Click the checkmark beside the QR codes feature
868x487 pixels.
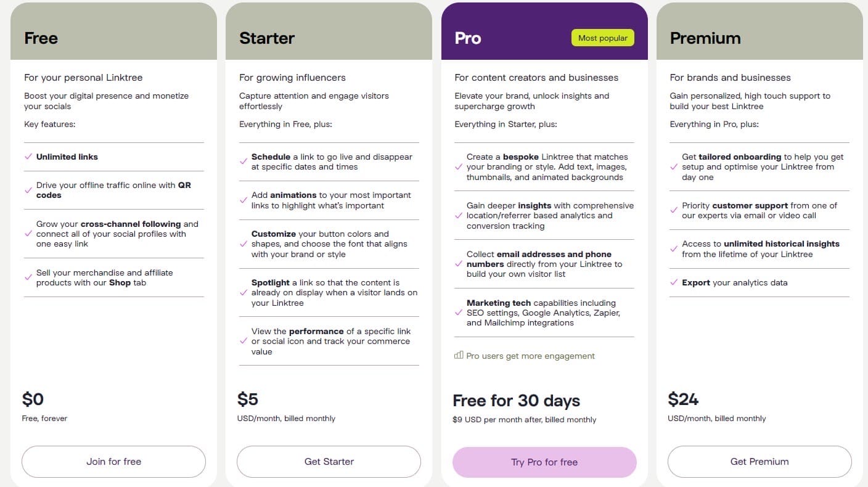coord(27,189)
